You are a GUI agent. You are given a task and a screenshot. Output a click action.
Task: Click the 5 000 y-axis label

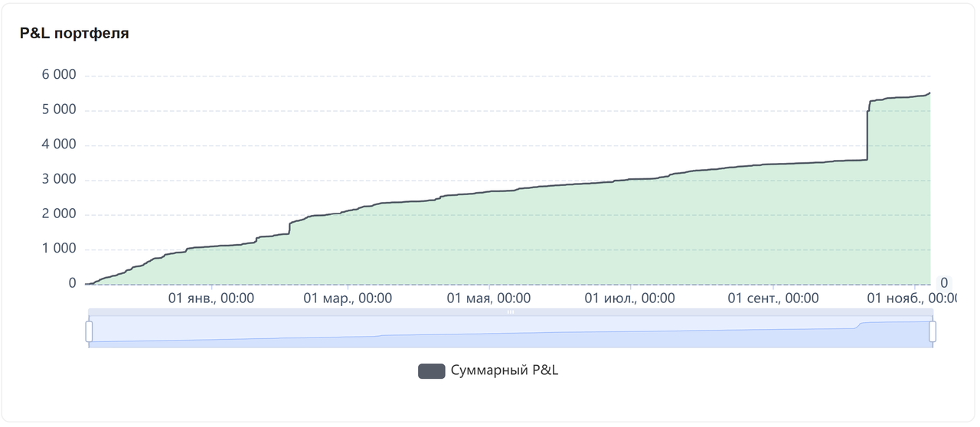click(58, 110)
